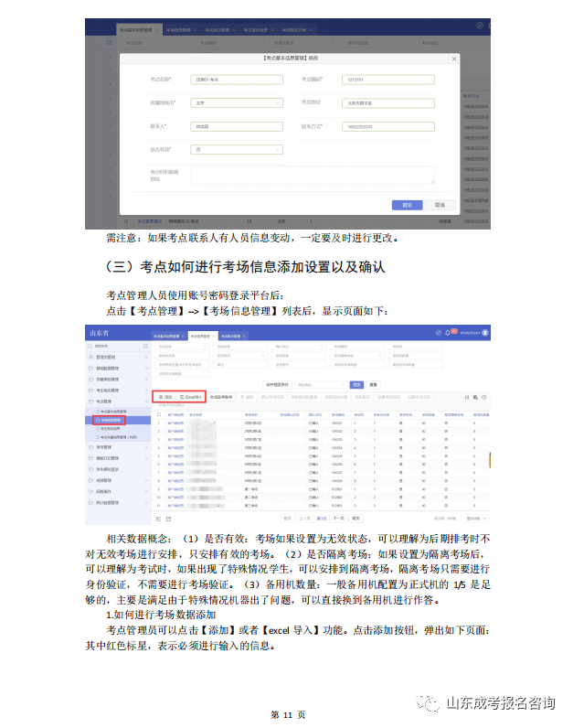The image size is (573, 728).
Task: Open the 是否有效 dropdown showing 否
Action: [237, 149]
